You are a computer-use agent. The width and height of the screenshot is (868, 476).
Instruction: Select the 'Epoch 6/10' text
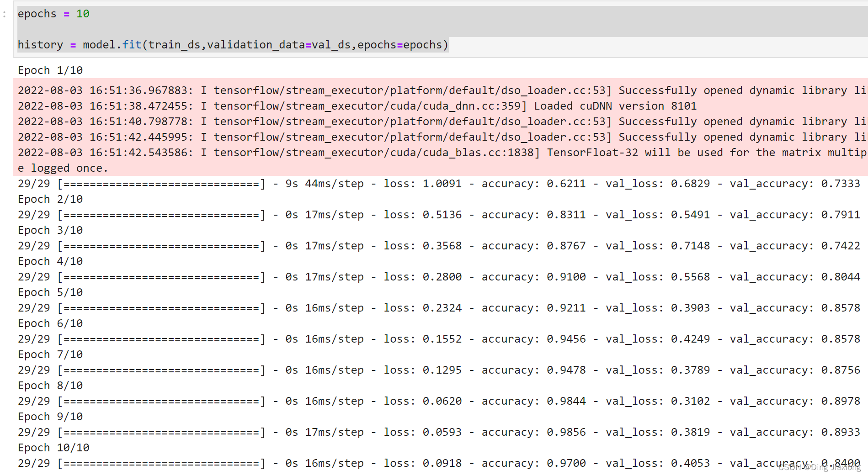point(50,323)
